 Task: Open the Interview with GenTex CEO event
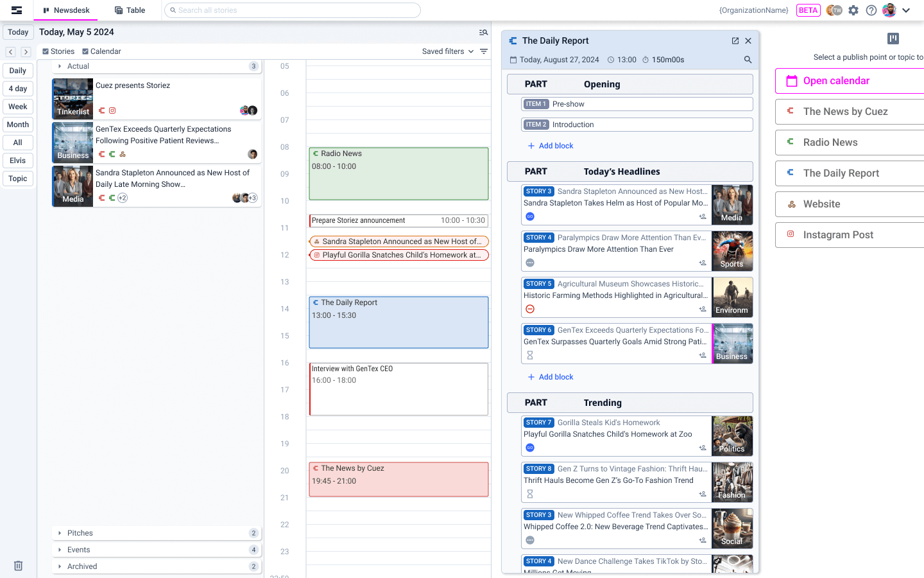[398, 389]
